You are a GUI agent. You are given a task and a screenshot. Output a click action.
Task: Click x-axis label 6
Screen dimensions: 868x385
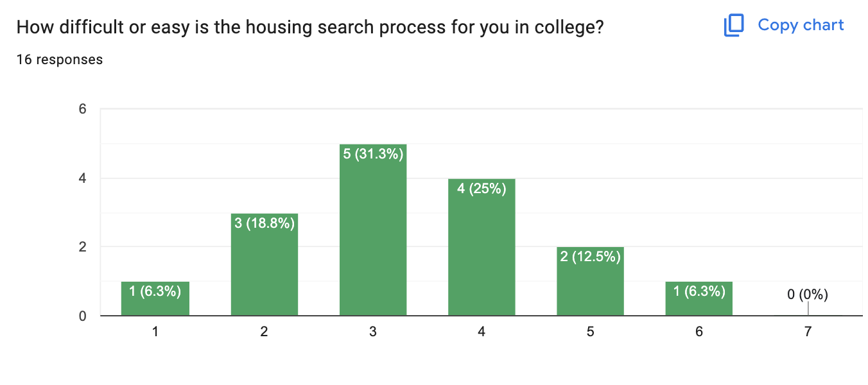[x=699, y=332]
